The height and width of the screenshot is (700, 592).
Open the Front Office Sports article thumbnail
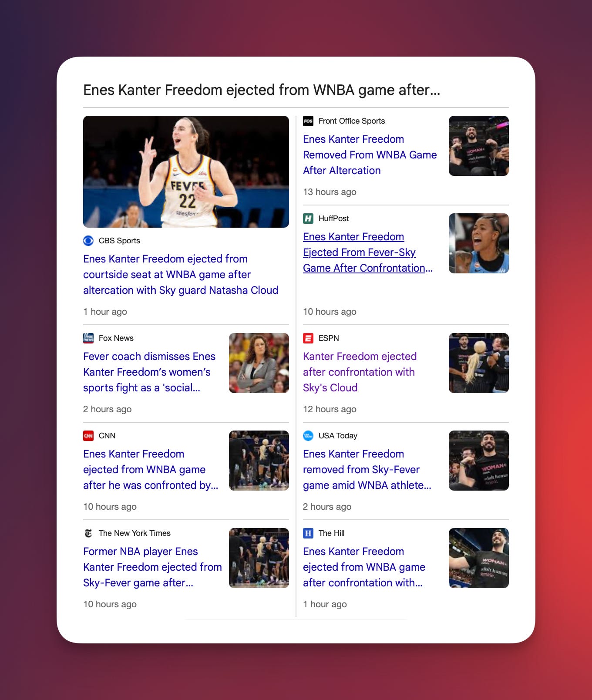tap(479, 146)
